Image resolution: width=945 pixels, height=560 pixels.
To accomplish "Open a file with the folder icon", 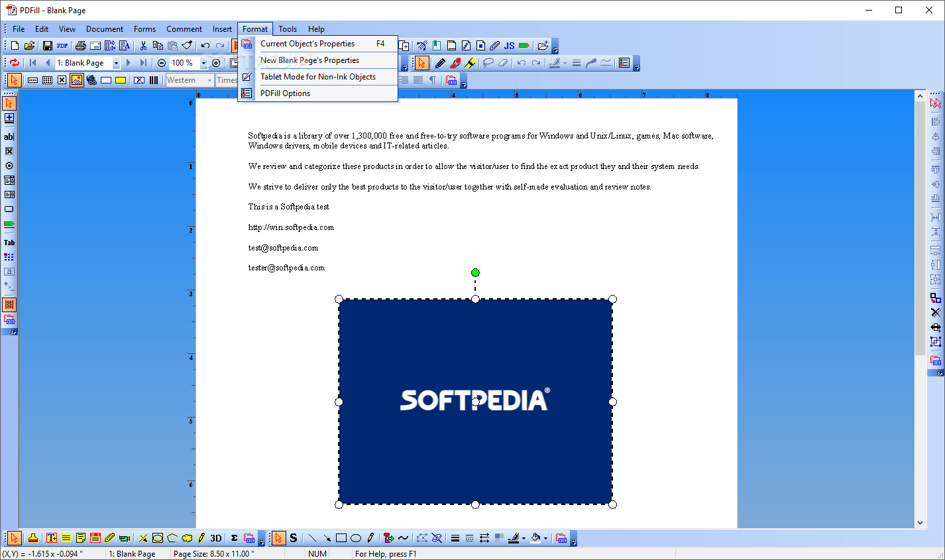I will click(x=29, y=46).
